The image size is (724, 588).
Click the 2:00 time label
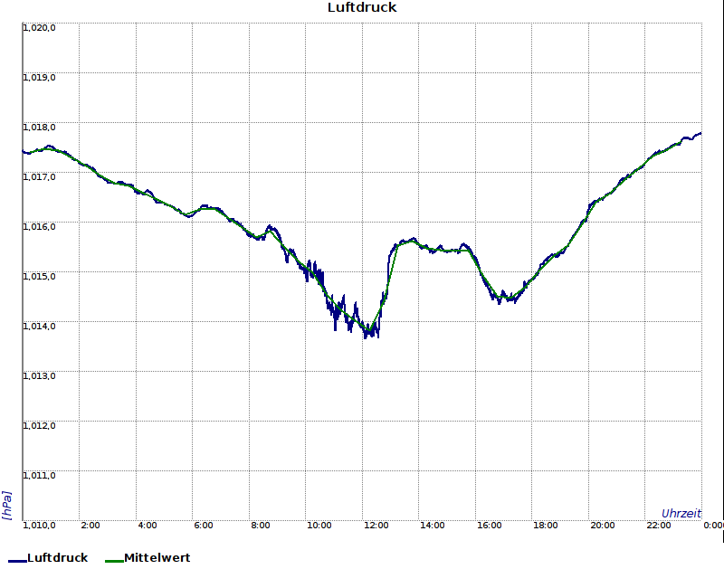tap(90, 526)
